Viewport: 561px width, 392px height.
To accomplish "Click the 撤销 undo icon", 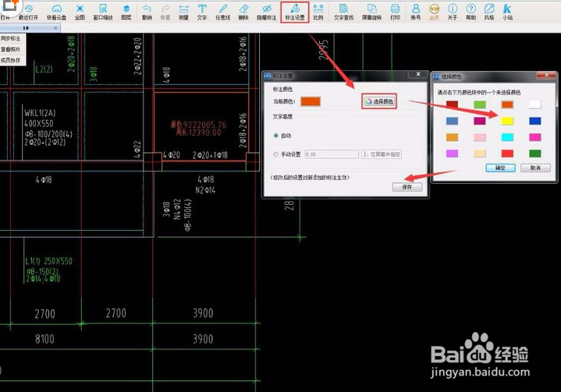I will pos(147,12).
